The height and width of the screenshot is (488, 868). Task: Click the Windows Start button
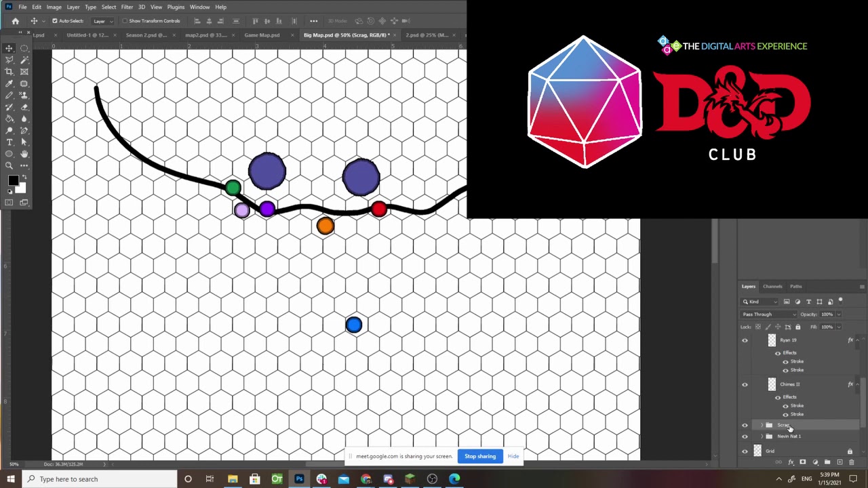tap(12, 479)
